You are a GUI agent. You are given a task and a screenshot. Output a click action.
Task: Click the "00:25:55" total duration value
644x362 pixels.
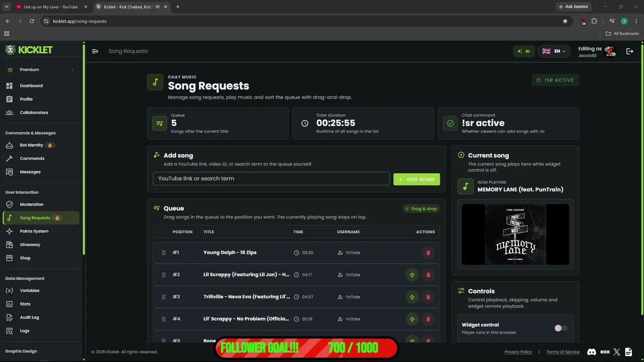(x=336, y=123)
